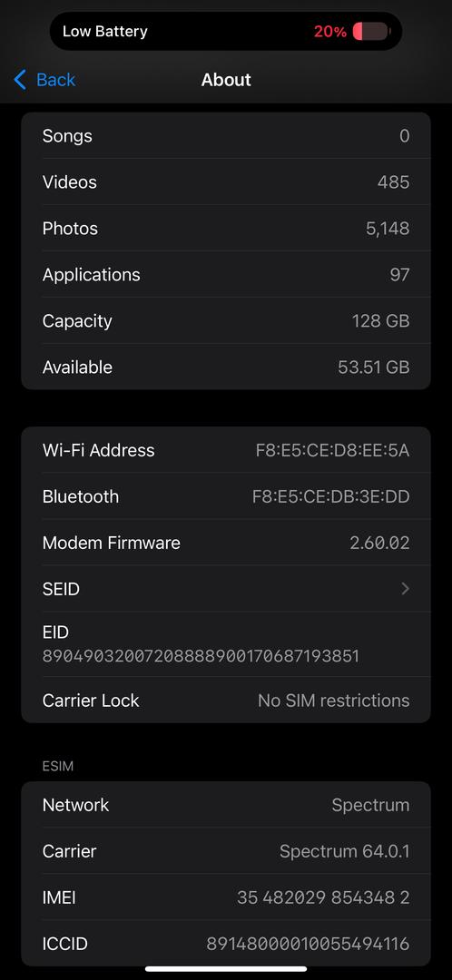The width and height of the screenshot is (452, 980).
Task: Select the IMEI number
Action: pos(323,898)
